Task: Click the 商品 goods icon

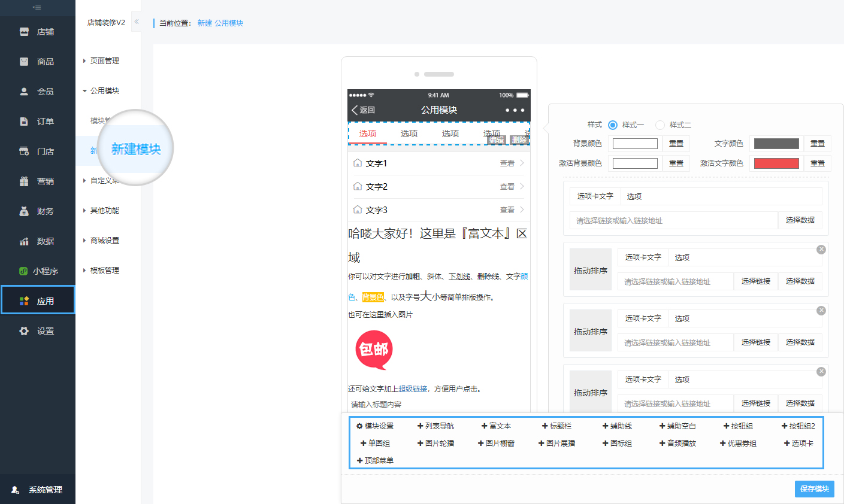Action: pos(24,62)
